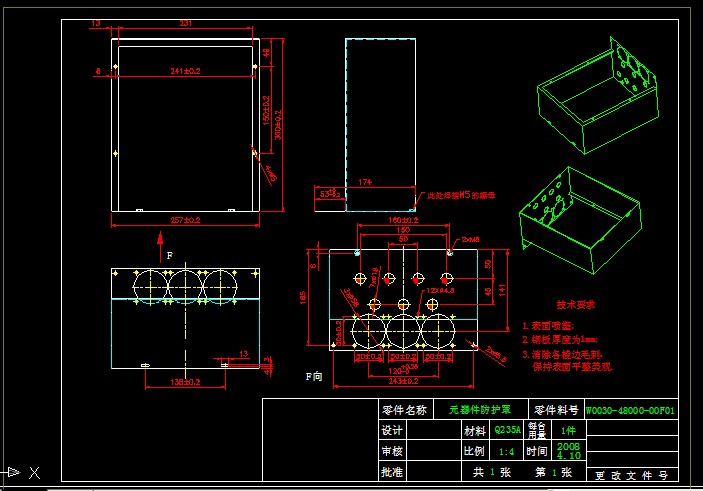Click the 12XΦ4.8 hole callout
This screenshot has width=703, height=491.
[x=440, y=290]
